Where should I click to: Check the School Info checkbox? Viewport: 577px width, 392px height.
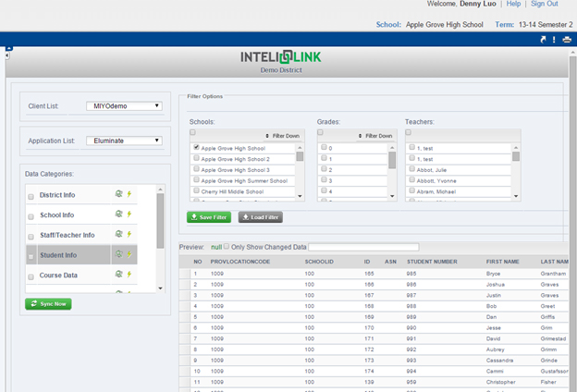click(31, 216)
